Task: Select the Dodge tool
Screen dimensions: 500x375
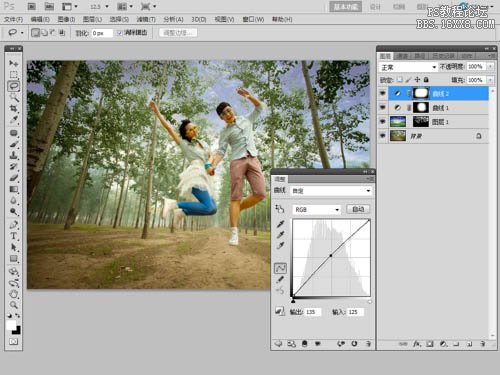Action: (x=14, y=212)
